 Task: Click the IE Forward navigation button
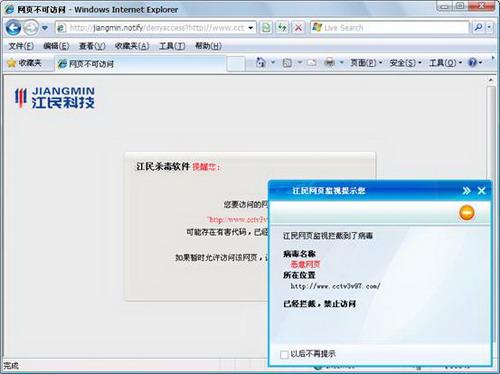31,28
